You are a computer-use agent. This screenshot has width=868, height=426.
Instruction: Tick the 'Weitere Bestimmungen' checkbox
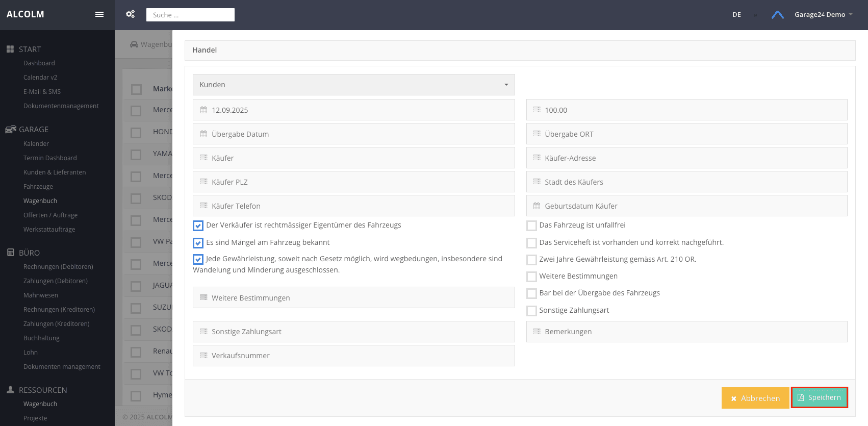[x=531, y=277]
